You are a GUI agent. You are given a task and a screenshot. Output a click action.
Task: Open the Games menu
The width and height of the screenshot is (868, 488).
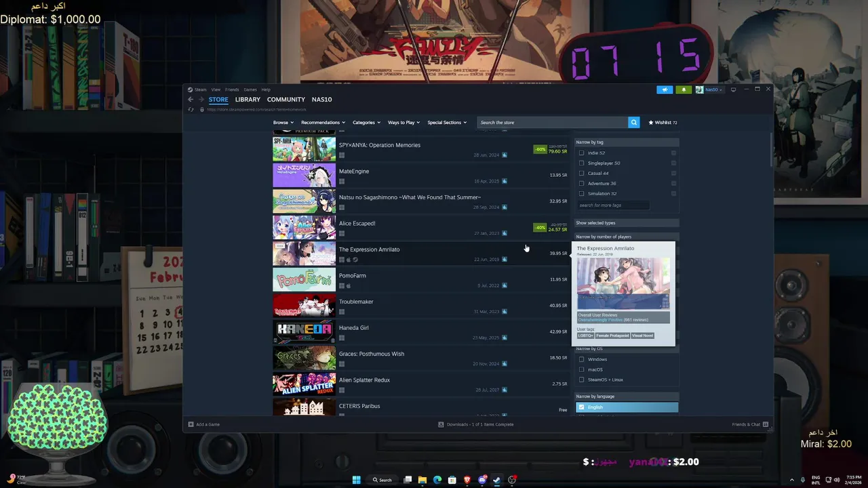pyautogui.click(x=250, y=89)
